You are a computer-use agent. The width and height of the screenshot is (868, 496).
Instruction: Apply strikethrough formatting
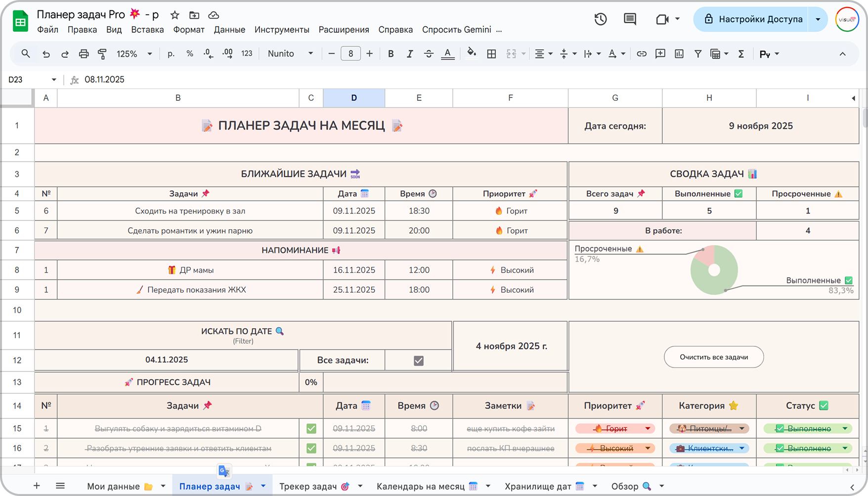pyautogui.click(x=429, y=54)
